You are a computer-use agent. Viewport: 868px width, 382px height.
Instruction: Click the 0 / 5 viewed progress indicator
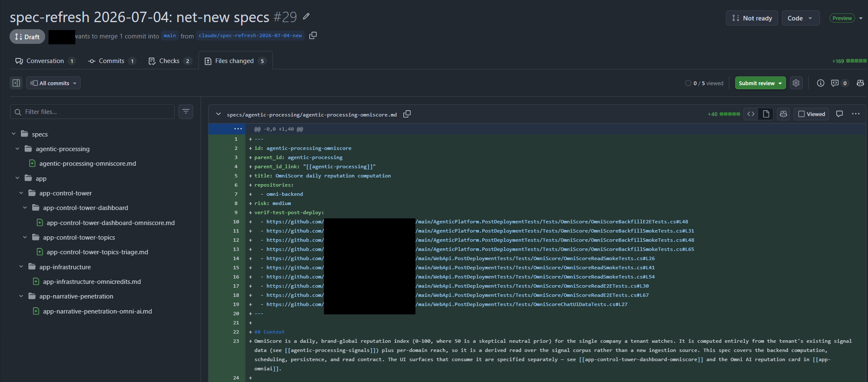(704, 83)
